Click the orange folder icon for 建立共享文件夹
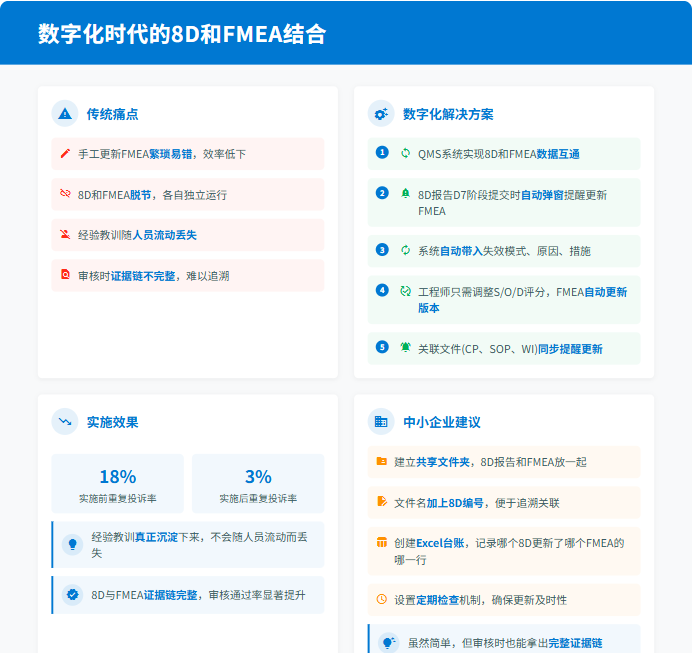 (x=381, y=462)
